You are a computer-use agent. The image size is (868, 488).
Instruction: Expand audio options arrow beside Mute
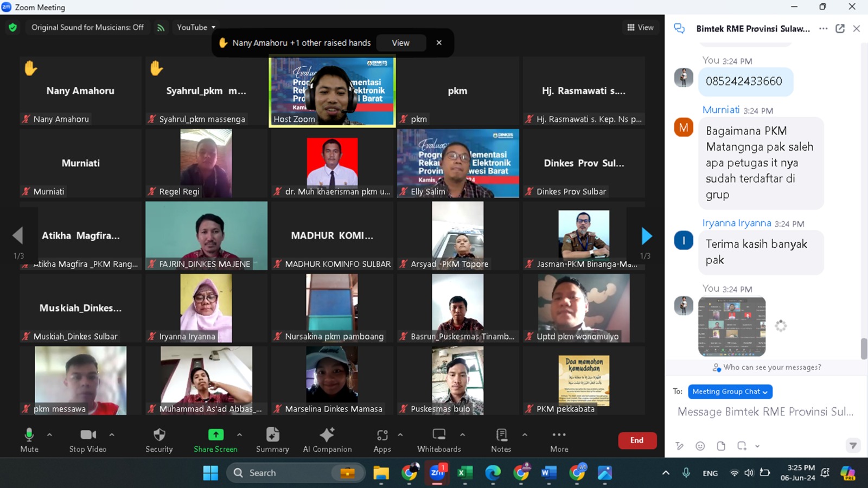click(x=49, y=434)
